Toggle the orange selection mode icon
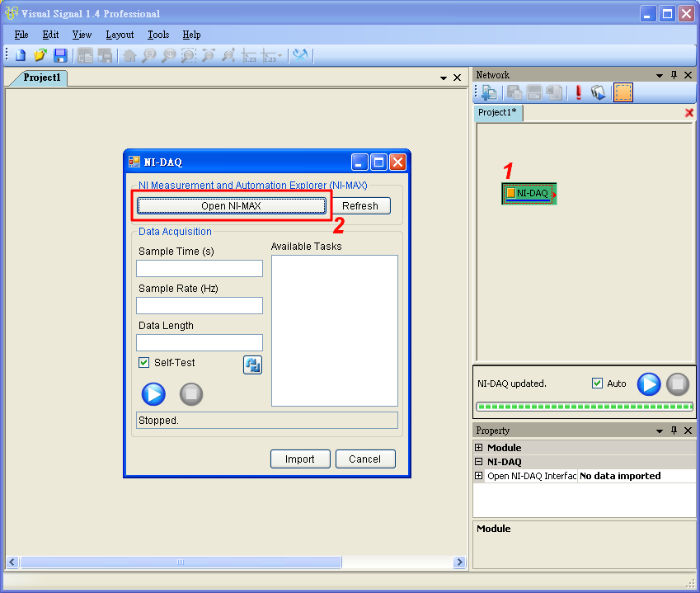 pyautogui.click(x=622, y=93)
